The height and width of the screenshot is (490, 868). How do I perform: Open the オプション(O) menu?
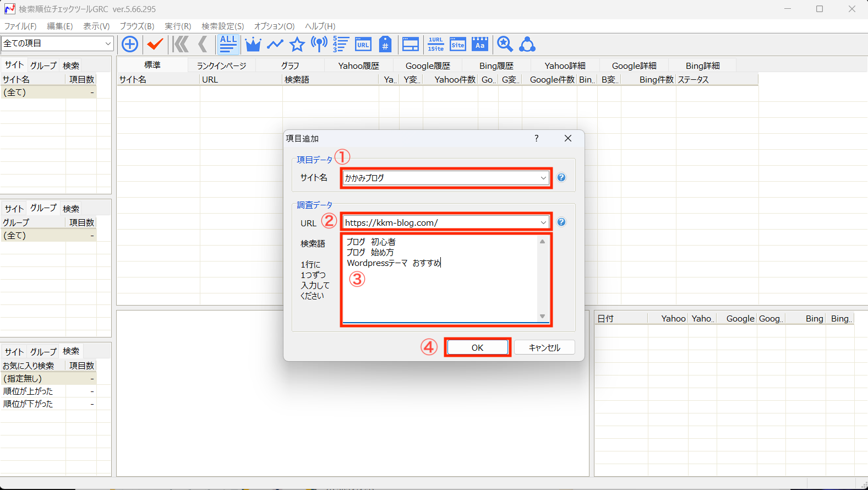[274, 26]
